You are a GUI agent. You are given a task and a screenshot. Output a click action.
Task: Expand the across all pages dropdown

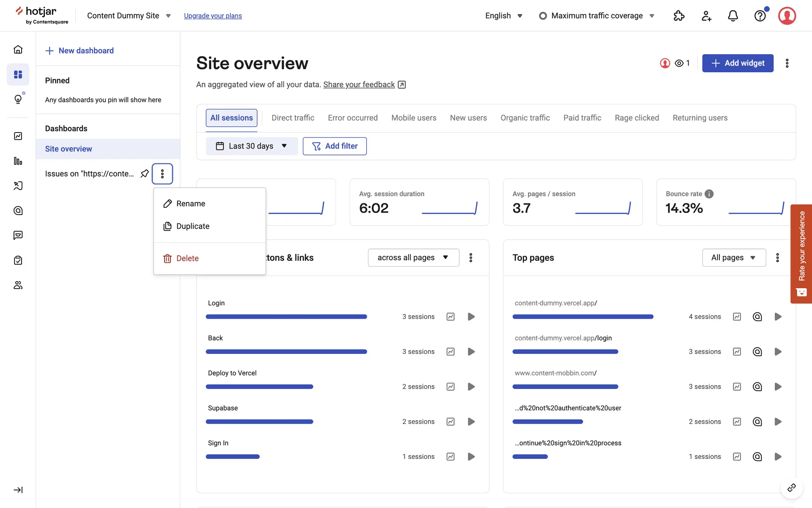[413, 258]
